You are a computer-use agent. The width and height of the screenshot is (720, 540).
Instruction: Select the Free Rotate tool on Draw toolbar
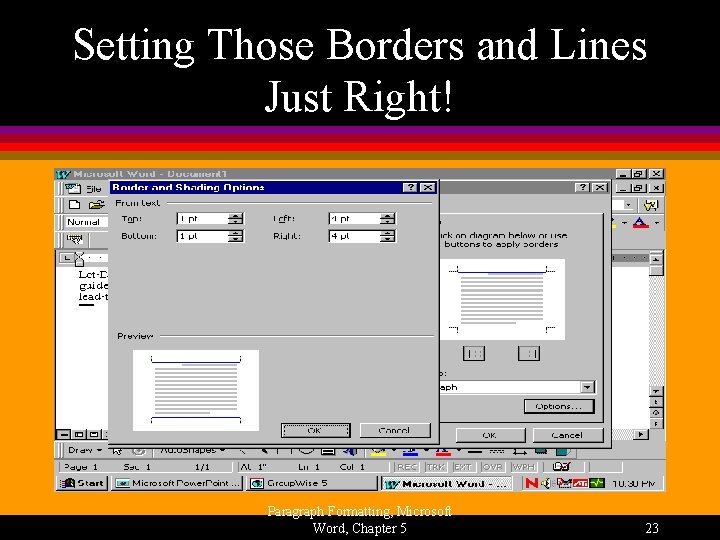tap(139, 451)
